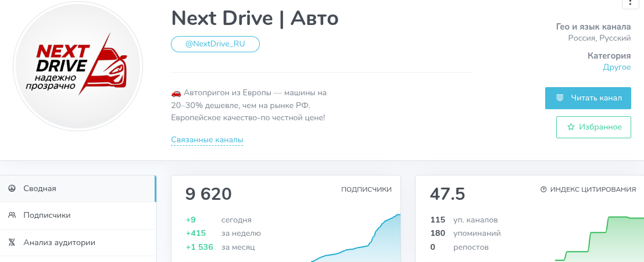Click the channel description about Автопригон
Screen dimensions: 644x262
click(x=249, y=105)
